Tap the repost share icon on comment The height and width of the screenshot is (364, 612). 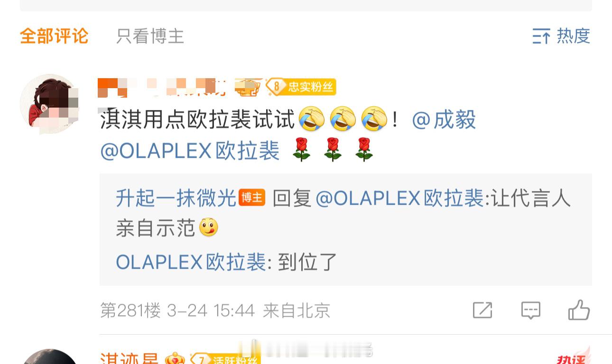tap(482, 310)
